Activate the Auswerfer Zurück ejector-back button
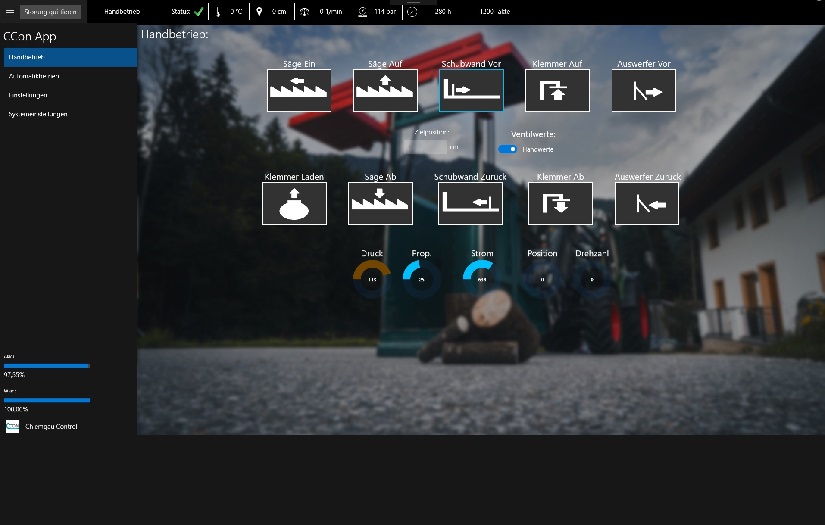Viewport: 825px width, 525px height. coord(647,204)
